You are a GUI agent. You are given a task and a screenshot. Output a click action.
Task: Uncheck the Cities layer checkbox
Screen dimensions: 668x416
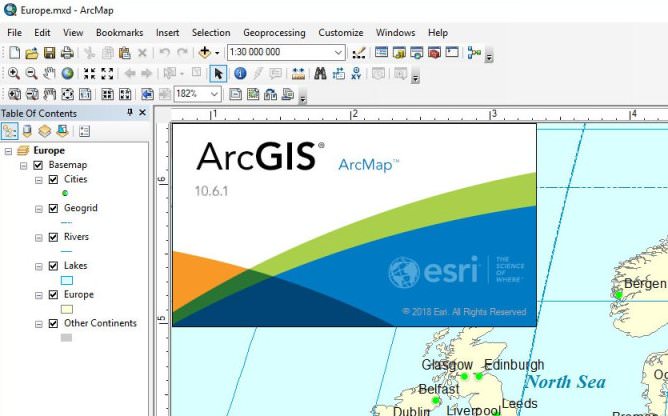pyautogui.click(x=54, y=180)
